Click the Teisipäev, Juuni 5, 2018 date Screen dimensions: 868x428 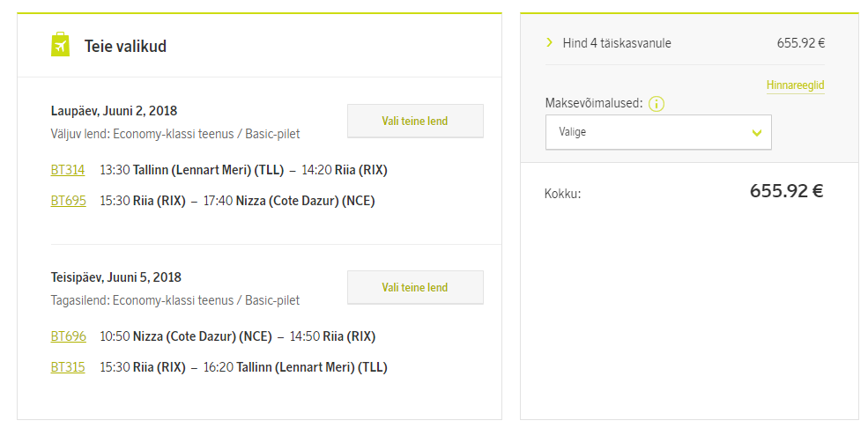[x=116, y=277]
